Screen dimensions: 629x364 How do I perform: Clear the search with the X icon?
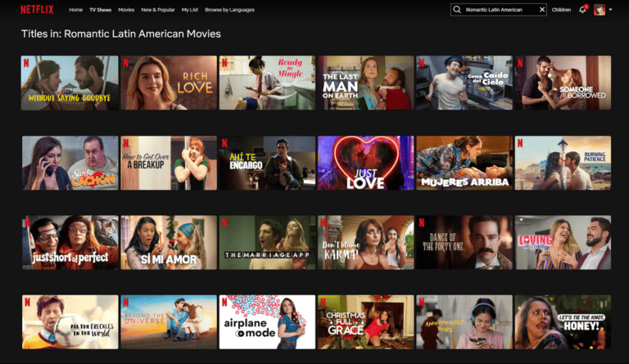click(x=542, y=10)
